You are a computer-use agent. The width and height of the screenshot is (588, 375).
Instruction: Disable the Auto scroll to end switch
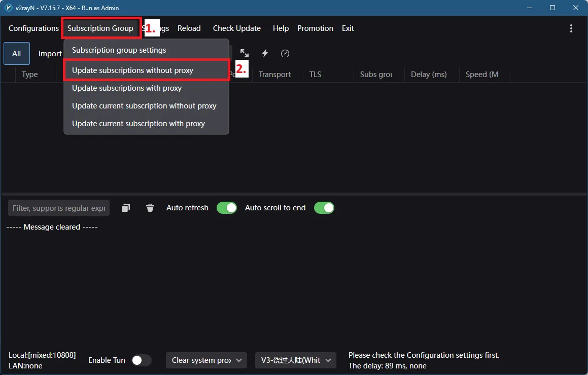click(x=324, y=208)
